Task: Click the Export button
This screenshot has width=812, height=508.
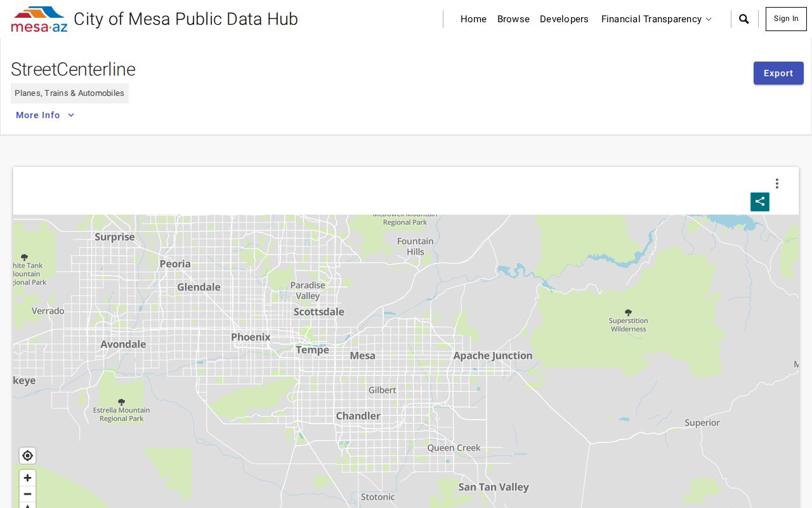Action: 778,73
